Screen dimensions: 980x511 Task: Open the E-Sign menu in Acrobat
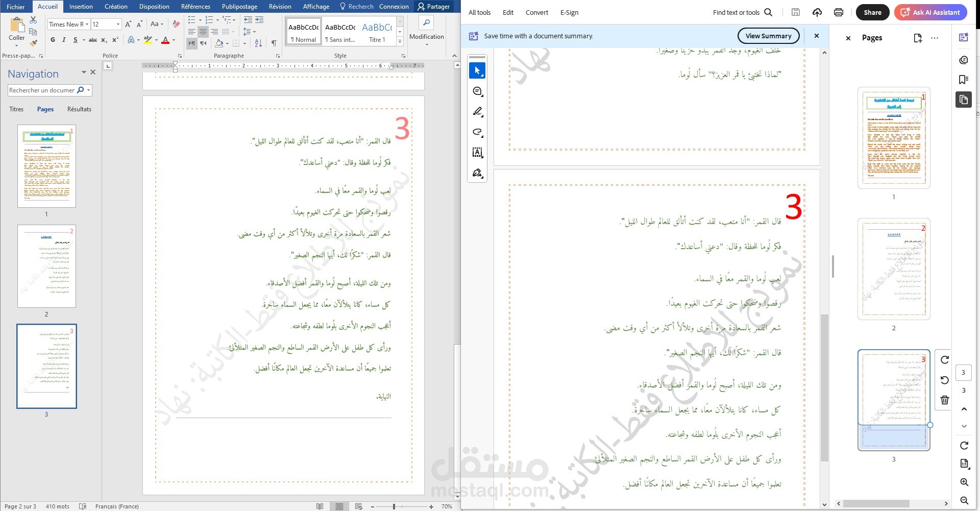coord(569,13)
